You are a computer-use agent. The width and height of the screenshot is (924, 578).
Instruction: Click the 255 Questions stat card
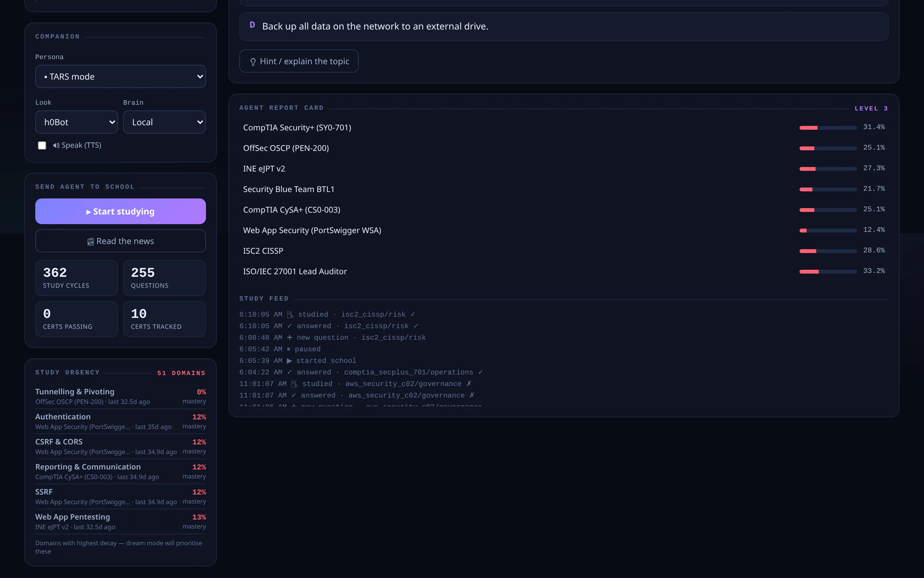click(165, 278)
